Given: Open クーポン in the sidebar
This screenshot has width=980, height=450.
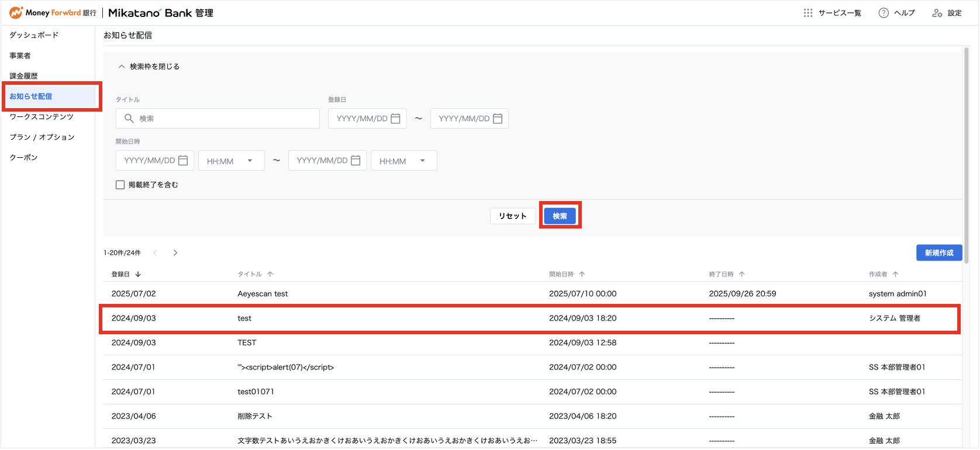Looking at the screenshot, I should coord(23,158).
